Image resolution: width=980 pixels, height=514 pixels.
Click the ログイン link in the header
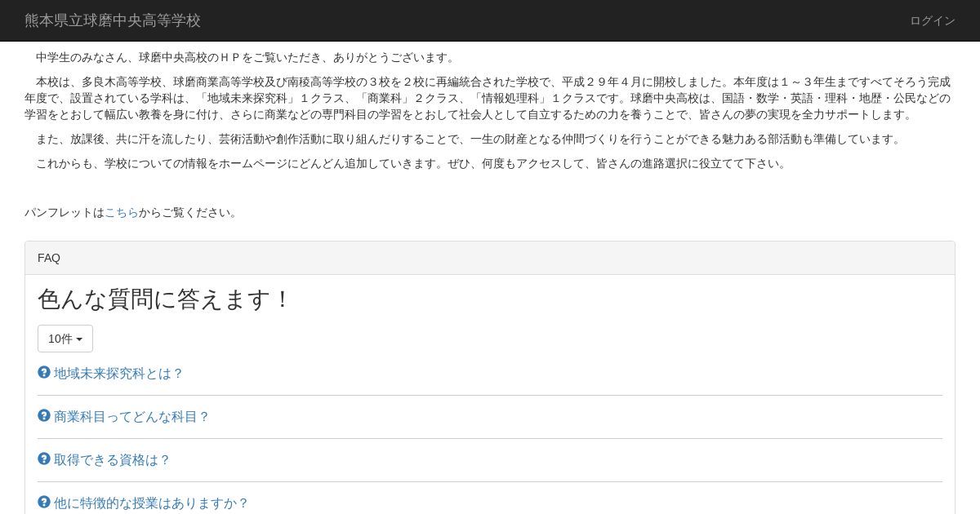[x=933, y=20]
